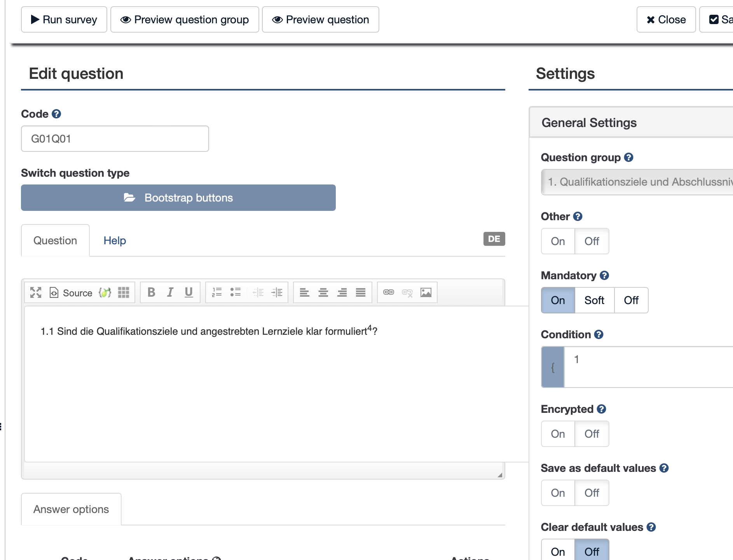The image size is (733, 560).
Task: Open the Code field help icon
Action: [x=56, y=114]
